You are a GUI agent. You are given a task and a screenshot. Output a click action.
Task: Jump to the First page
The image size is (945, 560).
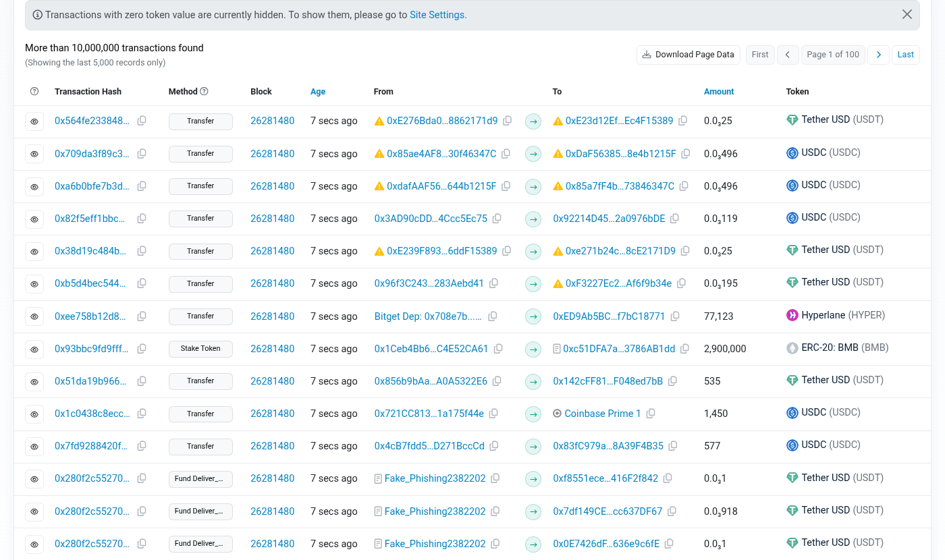click(760, 55)
